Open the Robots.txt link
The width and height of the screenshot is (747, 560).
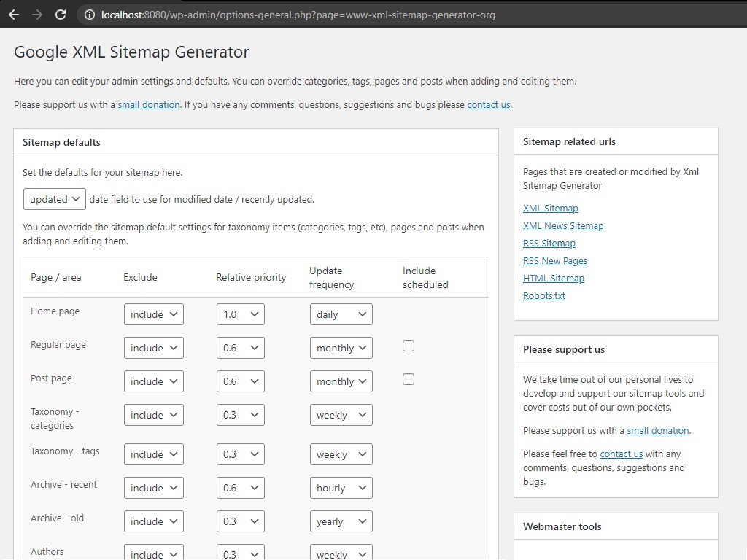544,296
